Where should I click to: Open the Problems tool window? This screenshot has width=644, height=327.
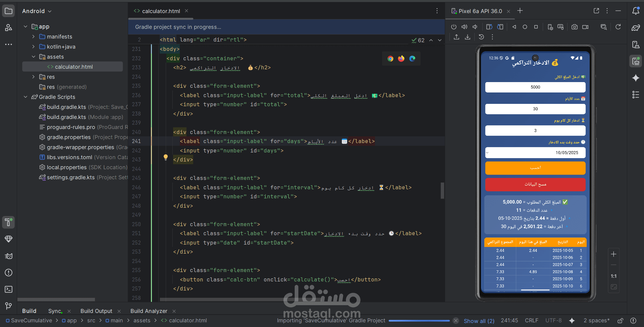[x=8, y=273]
